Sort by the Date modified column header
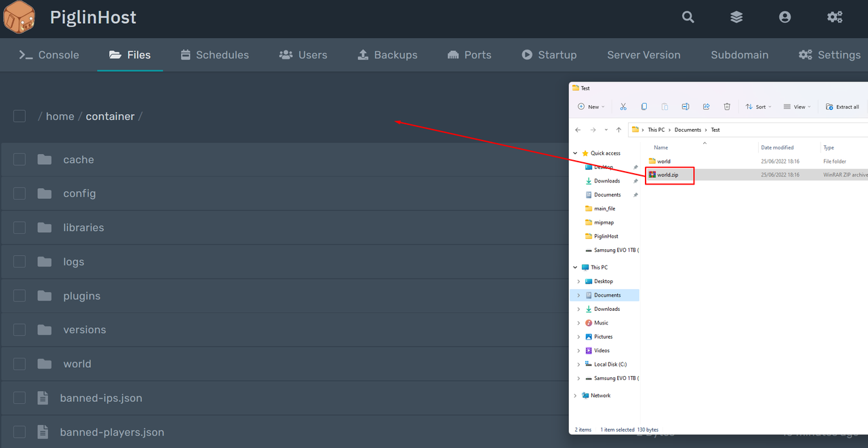The image size is (868, 448). 777,147
